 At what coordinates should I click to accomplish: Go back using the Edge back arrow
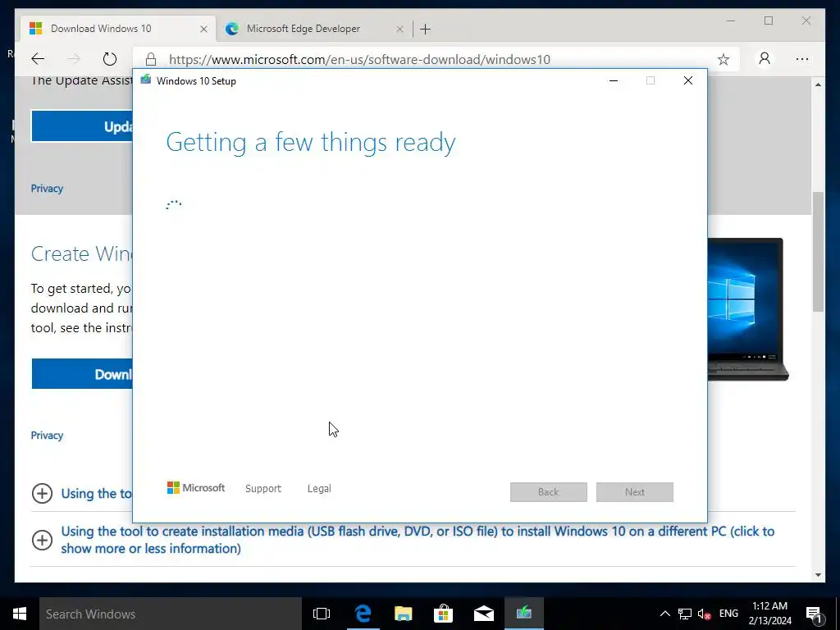pyautogui.click(x=38, y=59)
